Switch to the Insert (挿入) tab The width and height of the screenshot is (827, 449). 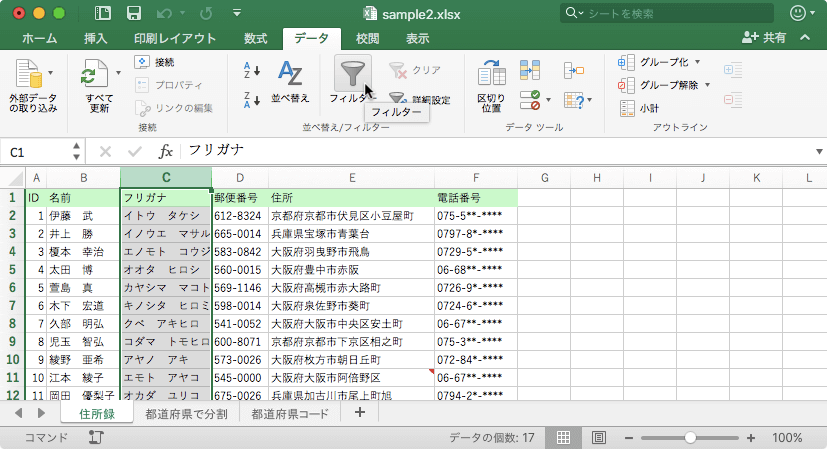pos(95,39)
